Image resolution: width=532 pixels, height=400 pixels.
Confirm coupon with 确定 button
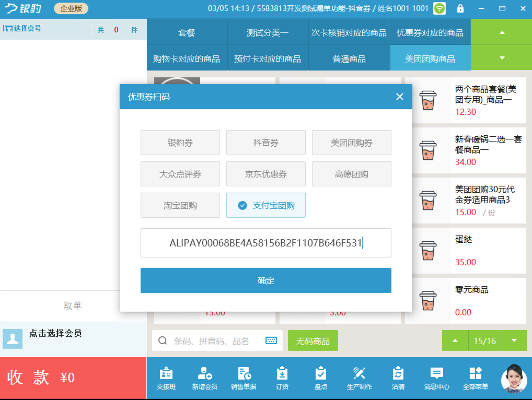[x=265, y=280]
